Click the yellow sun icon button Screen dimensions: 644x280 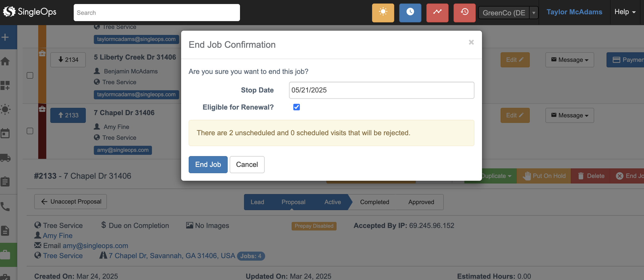(383, 13)
